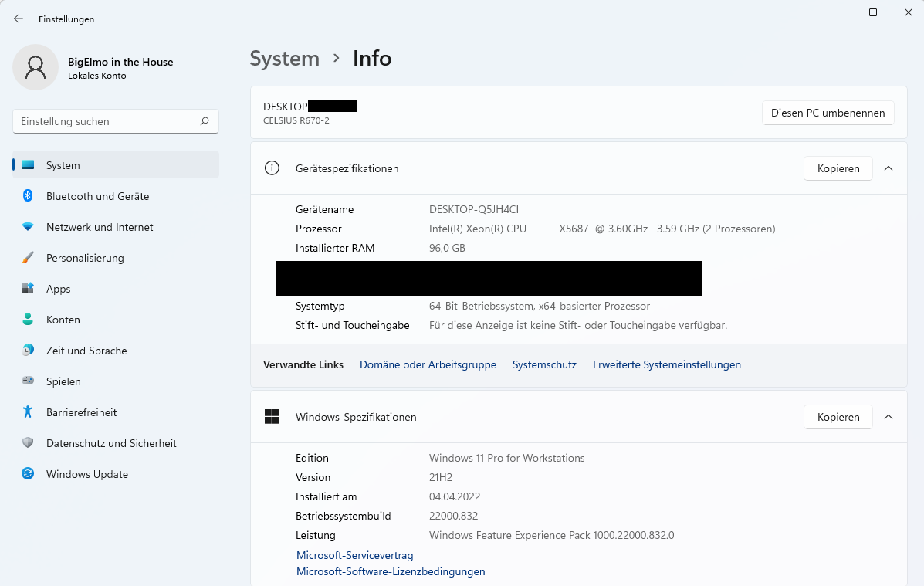This screenshot has height=586, width=924.
Task: Open the Apps settings page
Action: (116, 288)
